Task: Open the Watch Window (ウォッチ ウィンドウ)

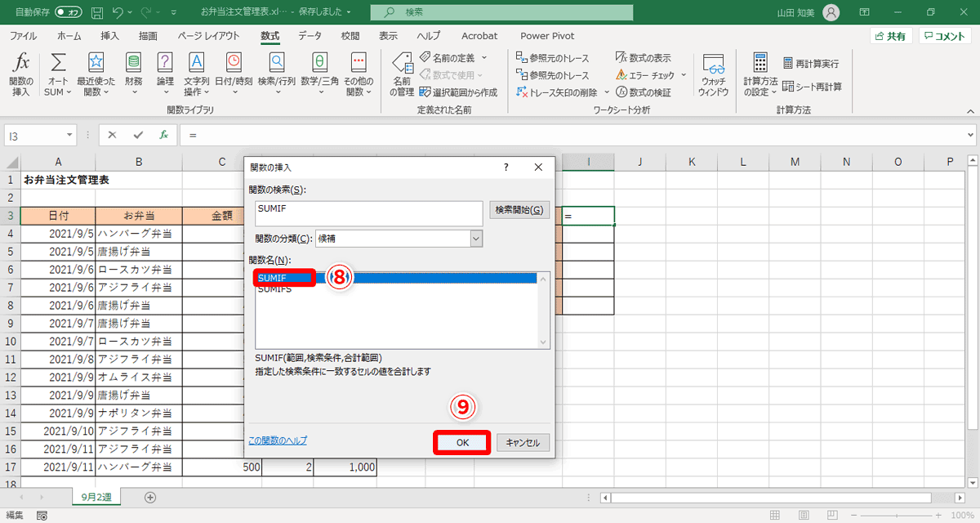Action: pyautogui.click(x=713, y=74)
